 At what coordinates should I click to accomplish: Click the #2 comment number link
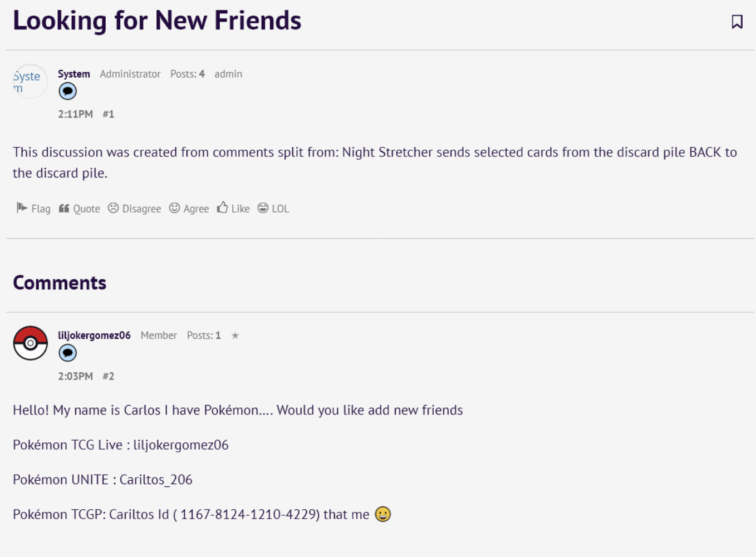coord(108,376)
